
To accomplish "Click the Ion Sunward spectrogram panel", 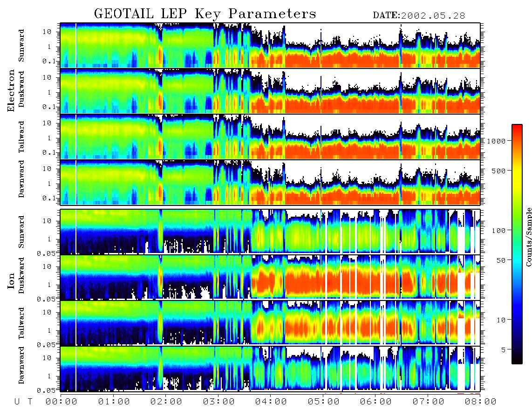I will pos(270,232).
